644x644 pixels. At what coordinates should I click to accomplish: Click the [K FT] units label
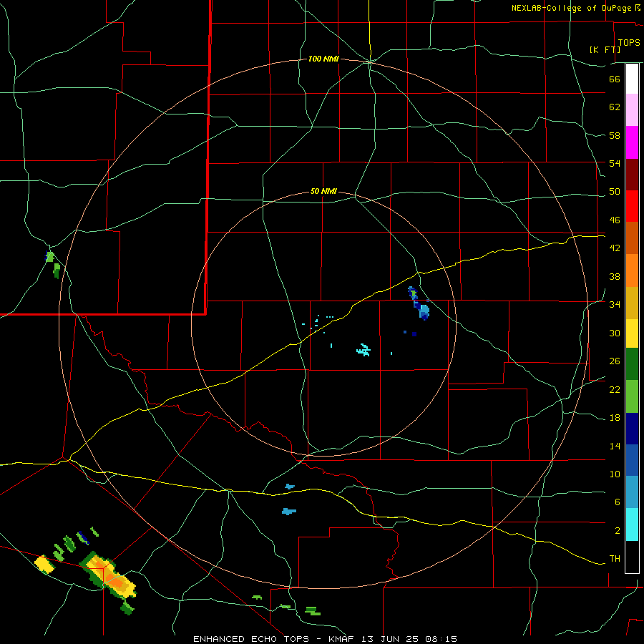605,49
